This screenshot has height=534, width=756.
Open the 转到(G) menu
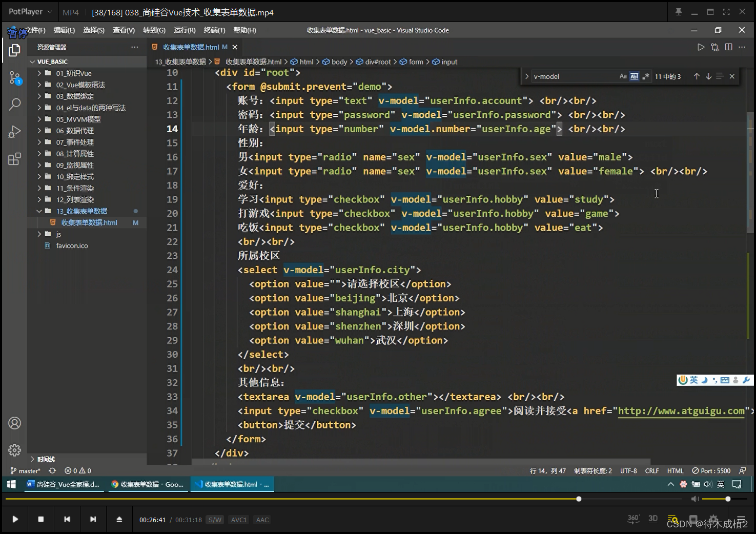coord(154,30)
